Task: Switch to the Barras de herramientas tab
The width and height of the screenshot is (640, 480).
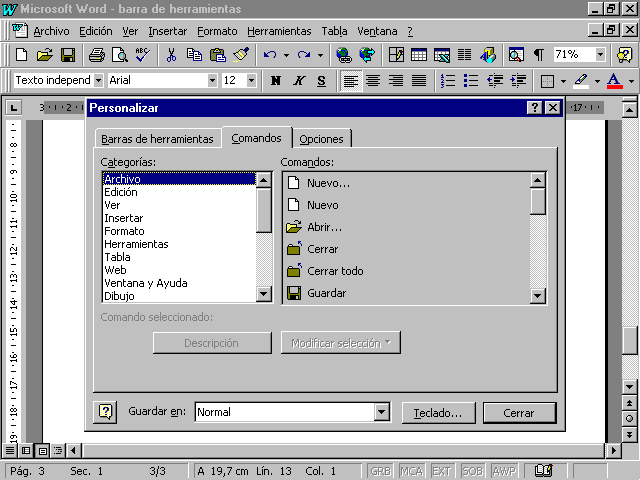Action: coord(158,139)
